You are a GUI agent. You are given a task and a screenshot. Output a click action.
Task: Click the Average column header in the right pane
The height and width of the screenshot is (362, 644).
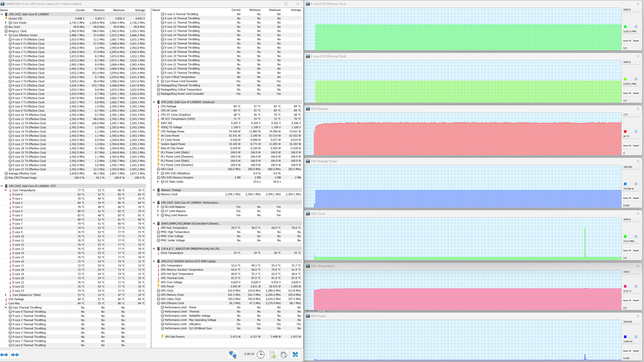point(296,10)
